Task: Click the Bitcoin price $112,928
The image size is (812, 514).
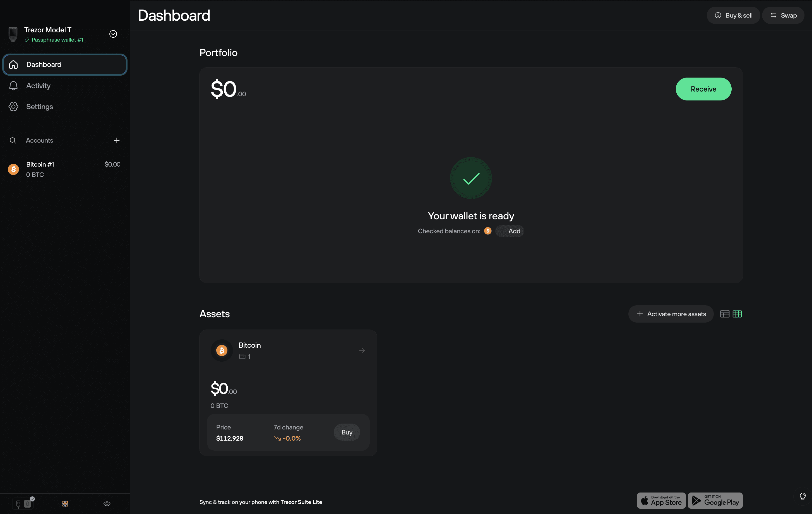Action: pos(230,438)
